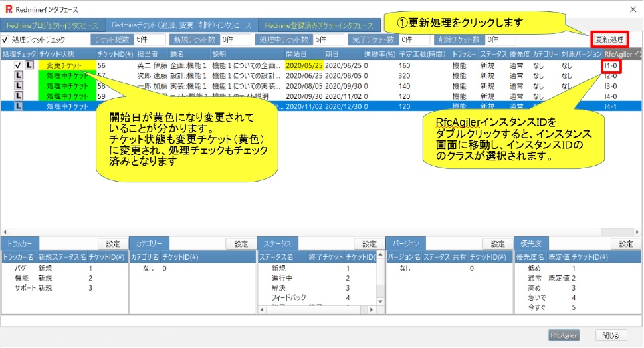The width and height of the screenshot is (644, 348).
Task: Close the Redmine interface window
Action: 633,9
